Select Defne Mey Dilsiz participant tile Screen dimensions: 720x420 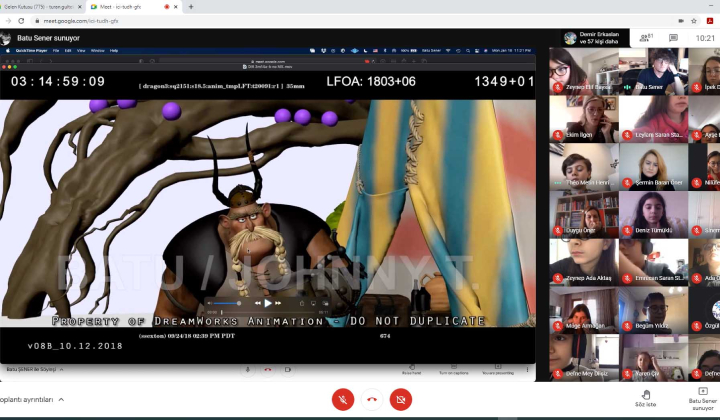(x=584, y=358)
